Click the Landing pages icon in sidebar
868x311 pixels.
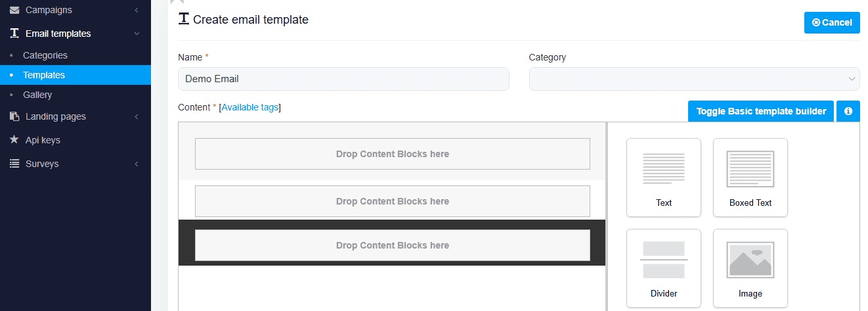(14, 116)
